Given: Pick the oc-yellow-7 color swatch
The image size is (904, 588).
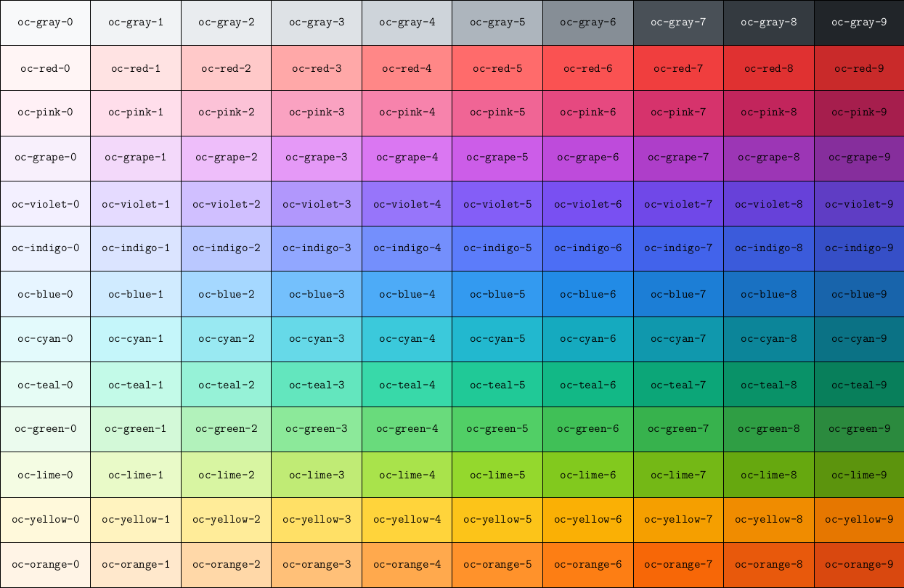Looking at the screenshot, I should 677,520.
